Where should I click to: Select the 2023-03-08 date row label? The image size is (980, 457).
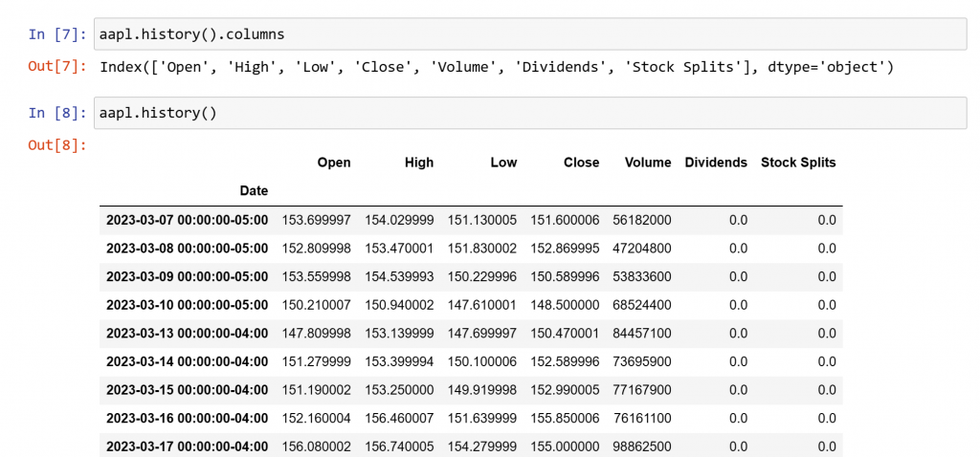187,249
